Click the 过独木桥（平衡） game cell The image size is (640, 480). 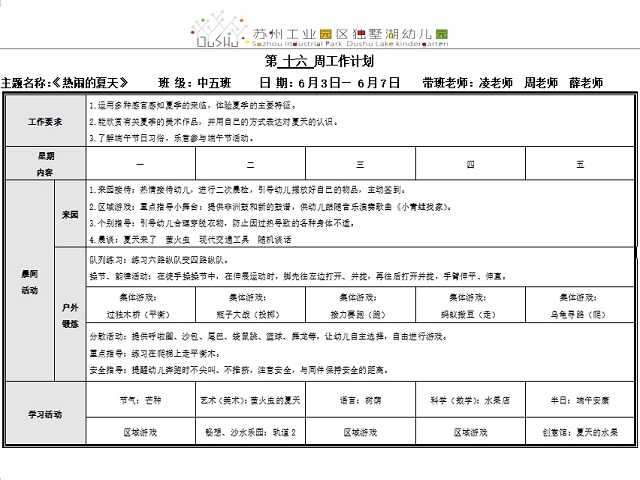coord(140,305)
